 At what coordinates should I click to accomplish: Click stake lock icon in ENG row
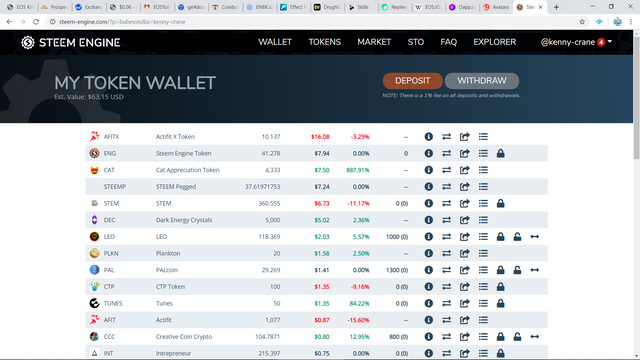[x=500, y=153]
